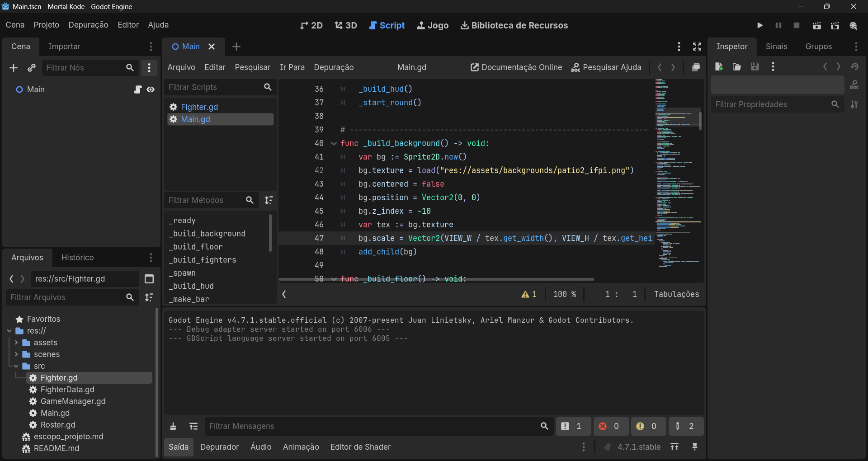The width and height of the screenshot is (868, 461).
Task: Open online docs for inspected object
Action: click(x=854, y=85)
